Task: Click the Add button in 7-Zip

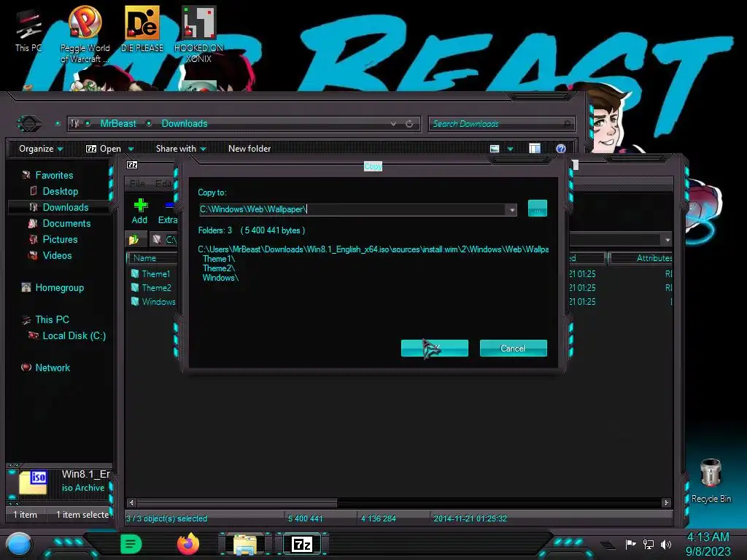Action: coord(139,211)
